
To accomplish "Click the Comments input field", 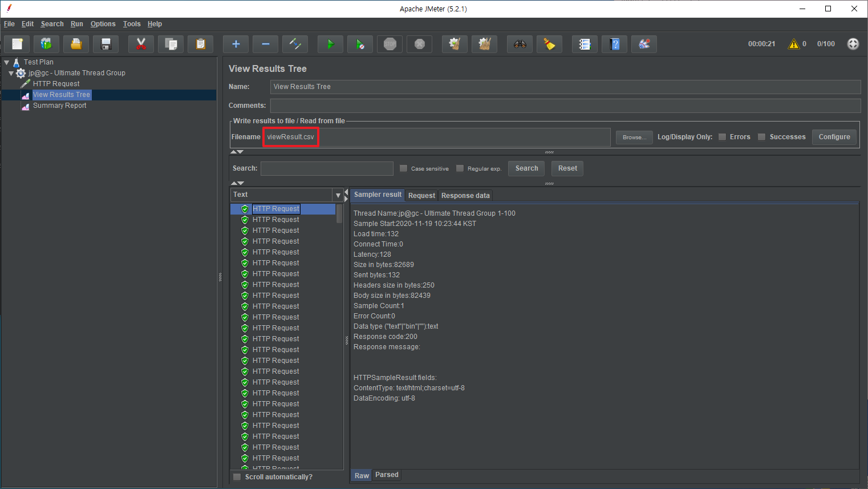I will click(565, 106).
